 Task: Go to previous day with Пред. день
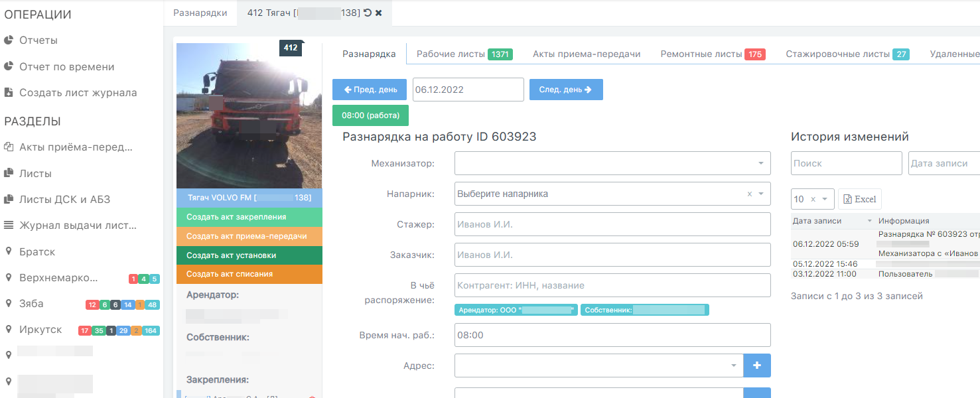tap(370, 90)
